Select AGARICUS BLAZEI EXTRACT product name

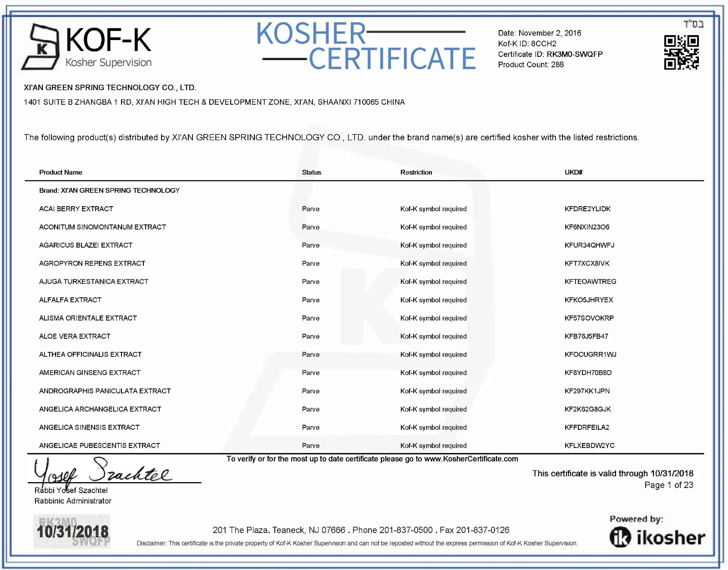click(x=86, y=245)
